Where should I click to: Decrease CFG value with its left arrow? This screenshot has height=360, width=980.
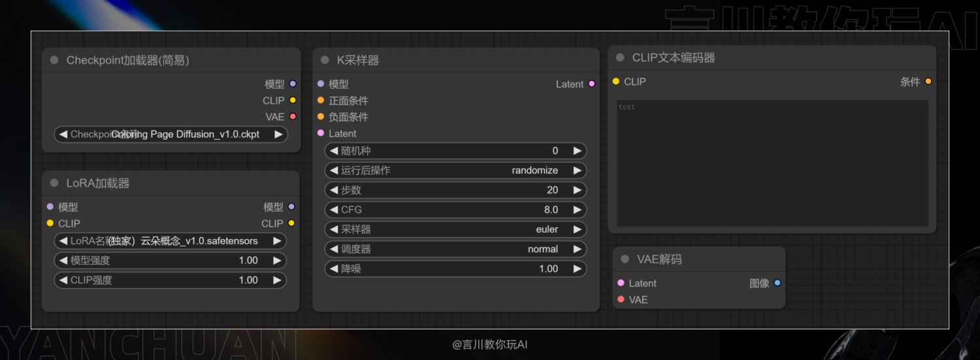[x=334, y=210]
